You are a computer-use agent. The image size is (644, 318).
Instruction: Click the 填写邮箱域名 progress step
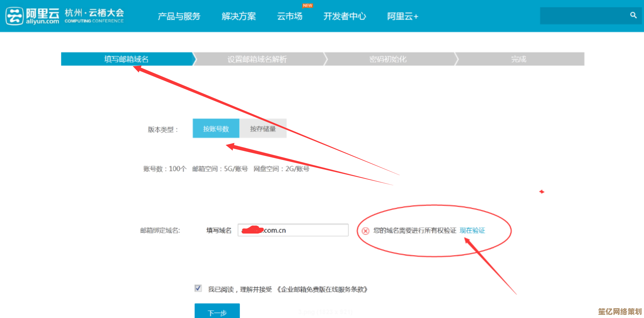pyautogui.click(x=126, y=59)
